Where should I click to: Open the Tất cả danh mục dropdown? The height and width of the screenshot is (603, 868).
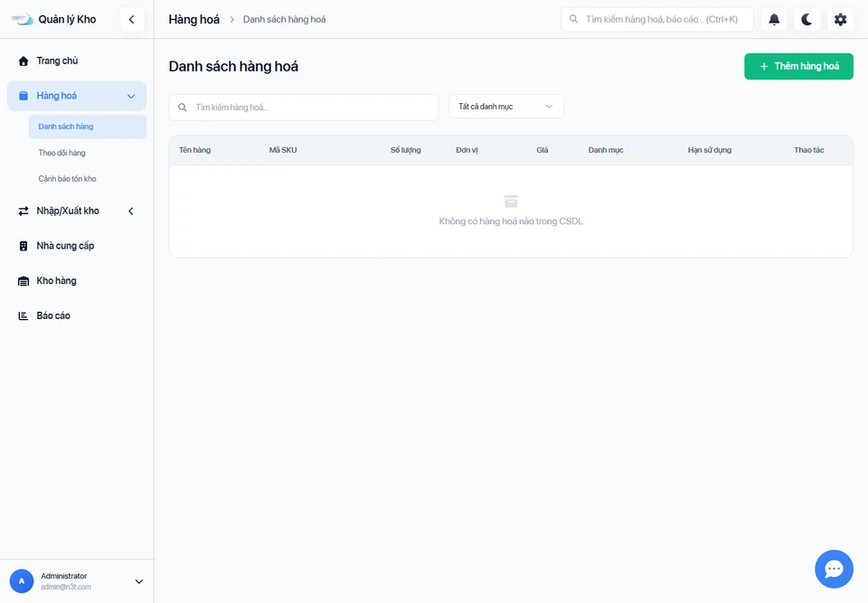[x=506, y=107]
